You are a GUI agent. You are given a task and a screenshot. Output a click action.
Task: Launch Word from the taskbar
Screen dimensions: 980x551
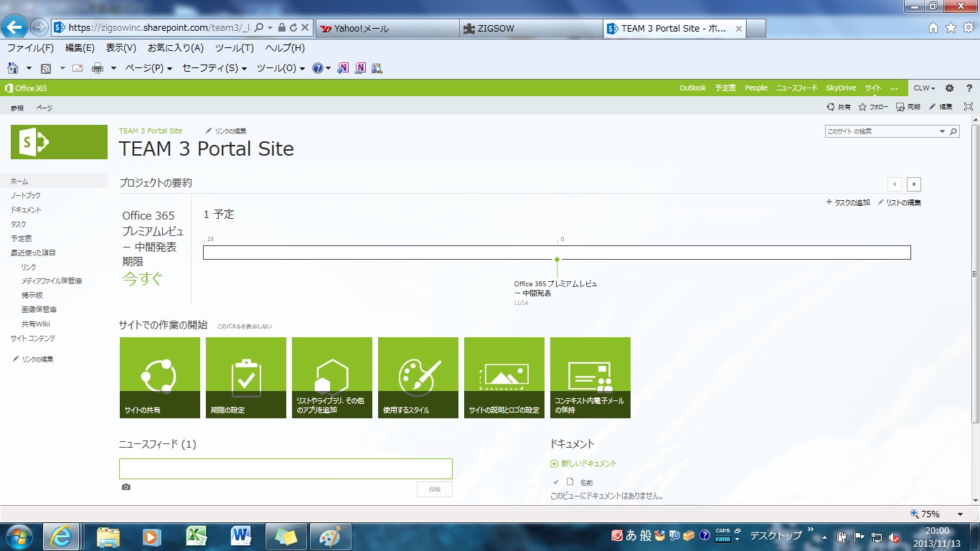pyautogui.click(x=241, y=536)
